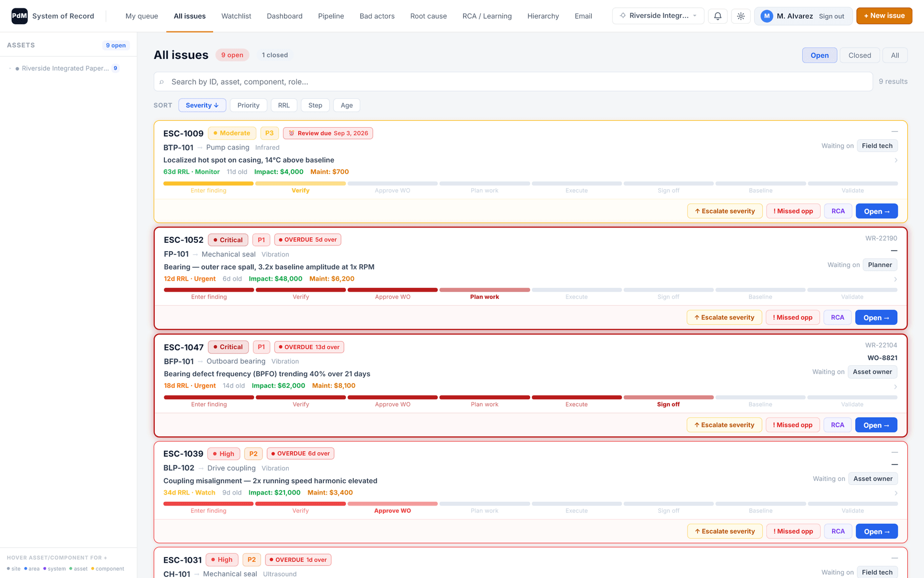Click the P2 priority badge on ESC-1039
The width and height of the screenshot is (924, 578).
point(253,454)
